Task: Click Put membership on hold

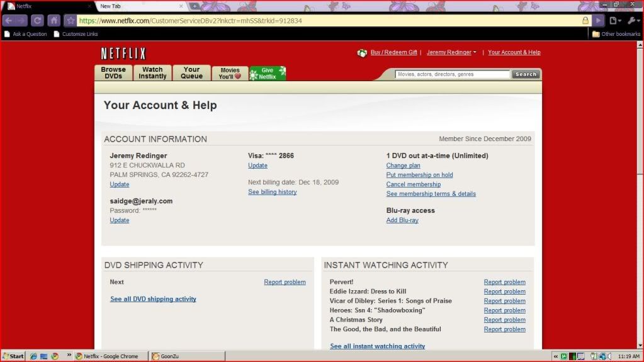Action: [419, 174]
